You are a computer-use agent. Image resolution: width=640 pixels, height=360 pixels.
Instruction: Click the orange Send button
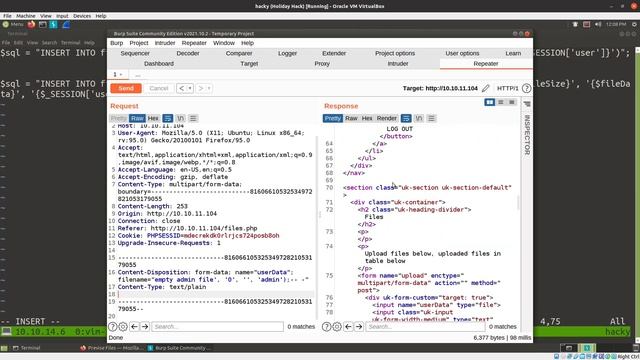coord(126,88)
